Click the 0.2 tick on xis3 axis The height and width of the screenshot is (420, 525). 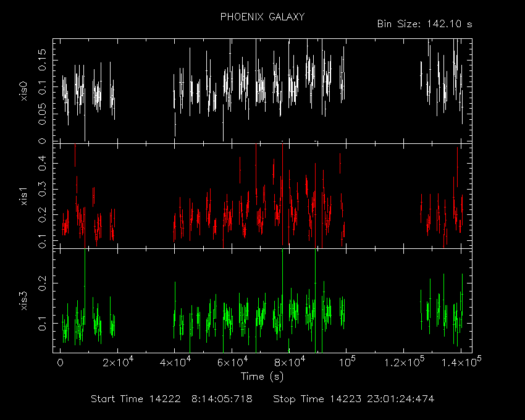pos(42,283)
